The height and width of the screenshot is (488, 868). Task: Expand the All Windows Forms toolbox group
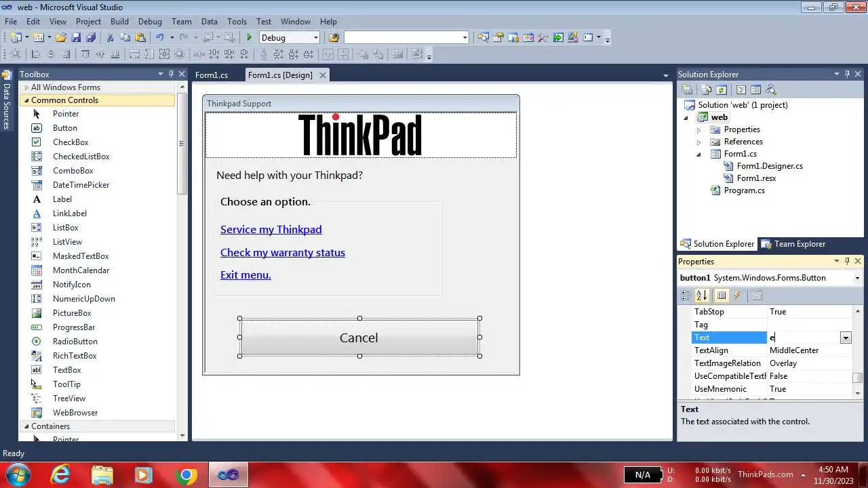(26, 87)
